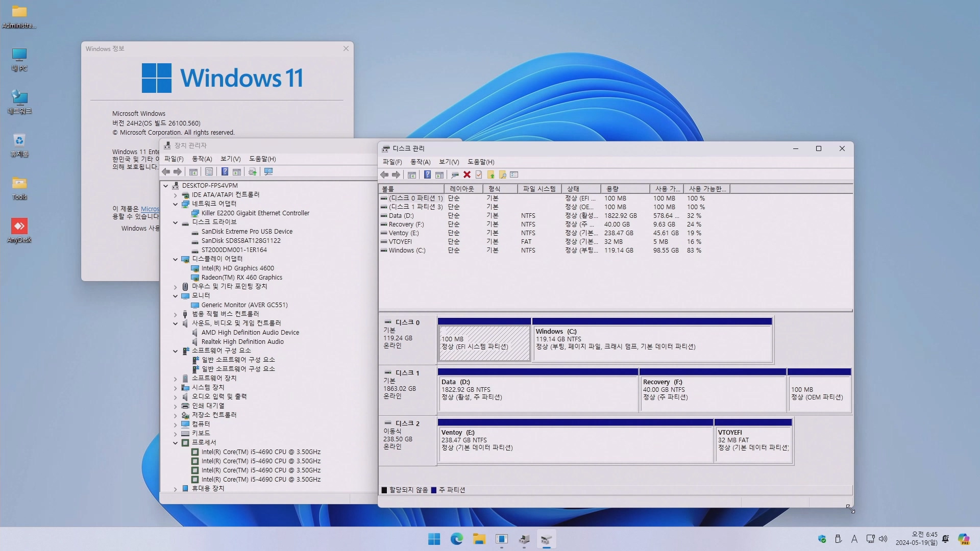Viewport: 980px width, 551px height.
Task: Open Microsoft Edge from the taskbar
Action: [x=456, y=539]
